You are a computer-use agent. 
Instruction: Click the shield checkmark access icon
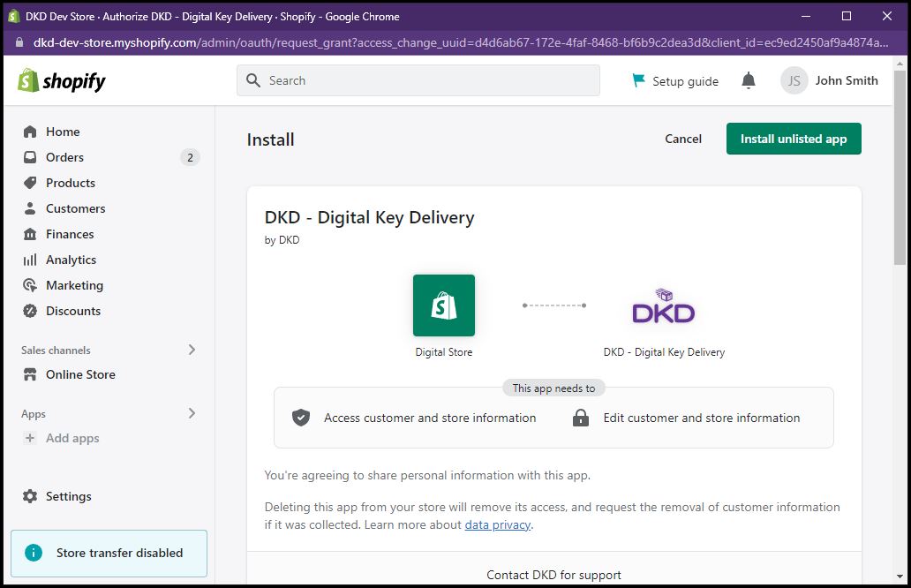coord(301,418)
